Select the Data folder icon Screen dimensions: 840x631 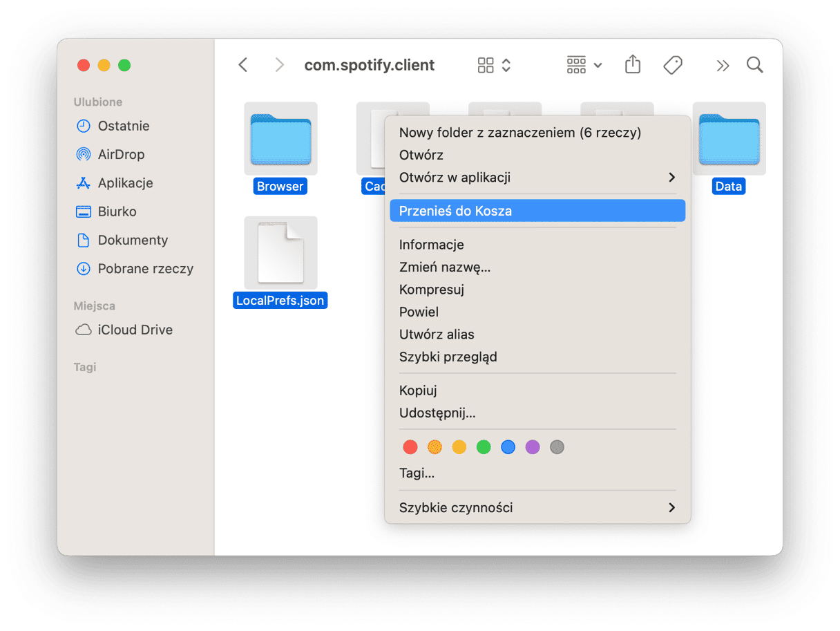pyautogui.click(x=729, y=139)
